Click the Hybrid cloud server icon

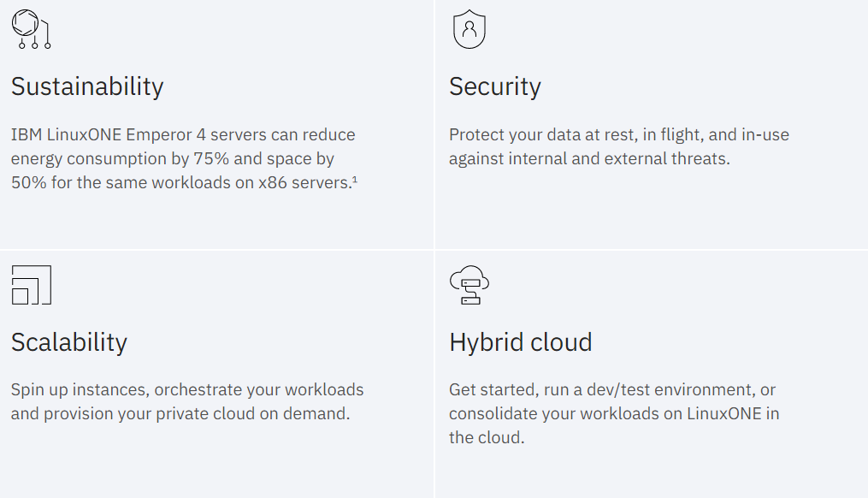tap(469, 285)
